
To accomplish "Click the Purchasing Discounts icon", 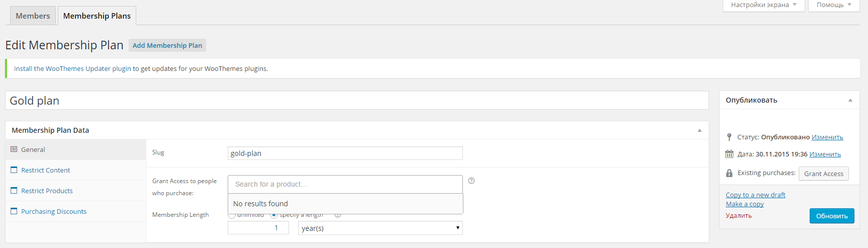I will point(14,211).
